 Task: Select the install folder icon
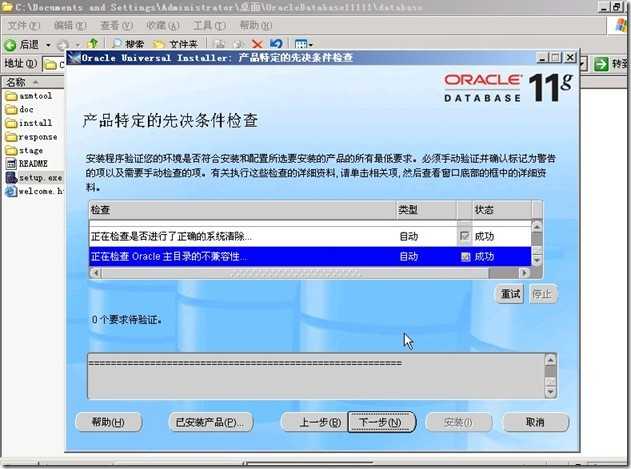click(11, 123)
